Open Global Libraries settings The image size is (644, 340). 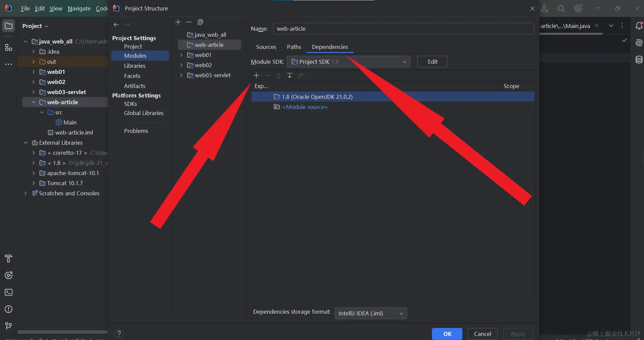[144, 113]
